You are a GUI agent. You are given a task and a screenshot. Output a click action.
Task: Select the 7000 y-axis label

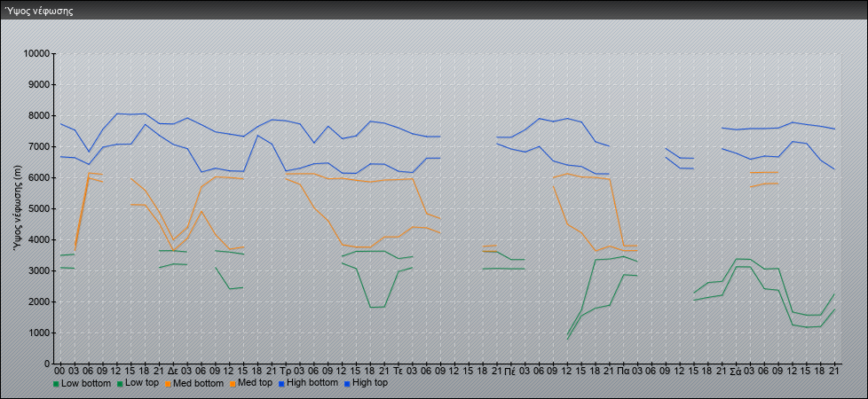[39, 146]
